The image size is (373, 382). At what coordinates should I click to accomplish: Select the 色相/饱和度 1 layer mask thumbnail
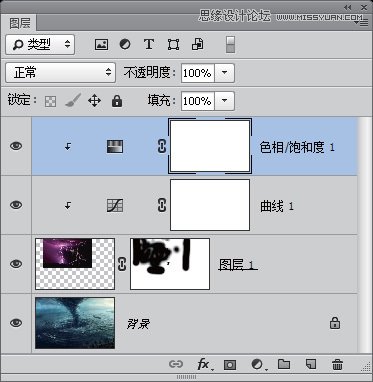coord(210,146)
